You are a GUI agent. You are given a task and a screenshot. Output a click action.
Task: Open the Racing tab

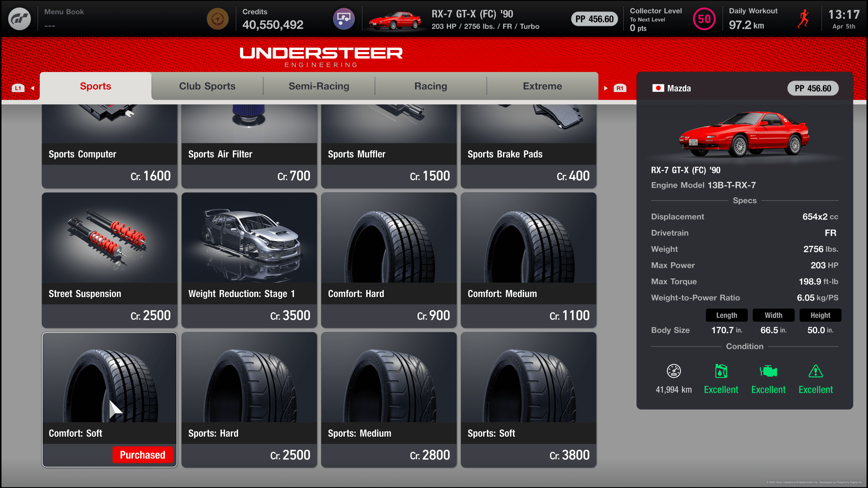tap(431, 86)
